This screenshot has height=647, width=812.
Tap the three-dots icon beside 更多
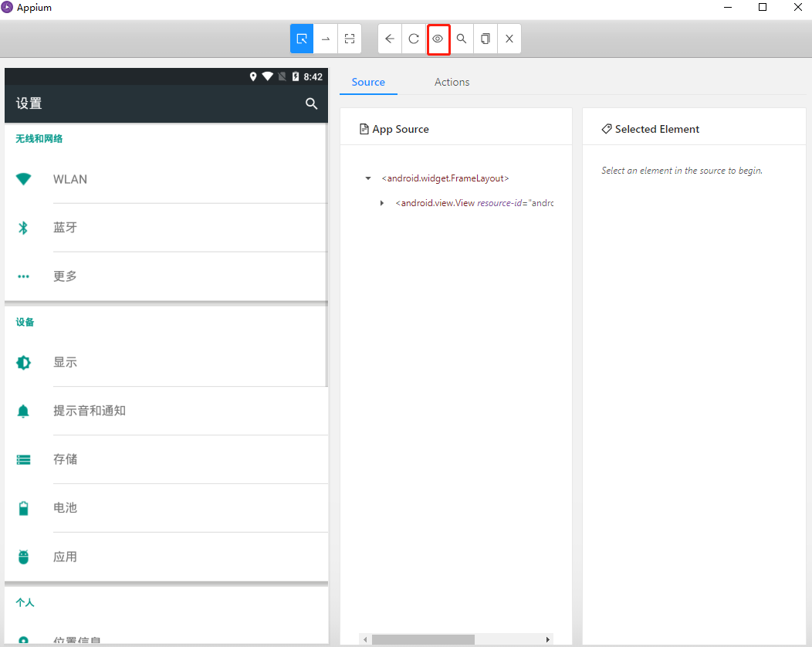pos(23,276)
